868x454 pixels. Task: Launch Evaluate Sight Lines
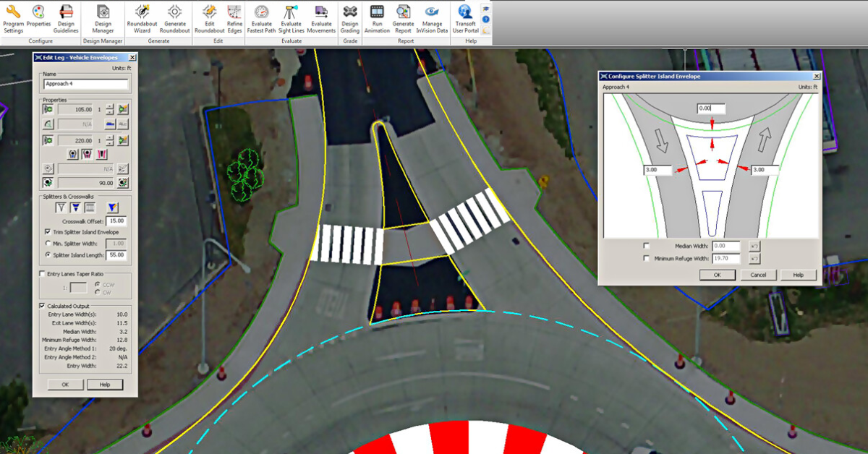pyautogui.click(x=291, y=13)
